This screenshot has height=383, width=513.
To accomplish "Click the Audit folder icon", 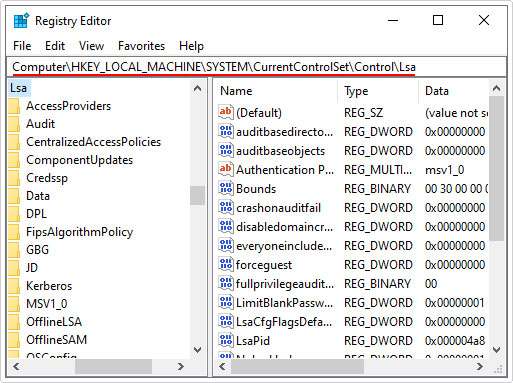I will pyautogui.click(x=14, y=124).
